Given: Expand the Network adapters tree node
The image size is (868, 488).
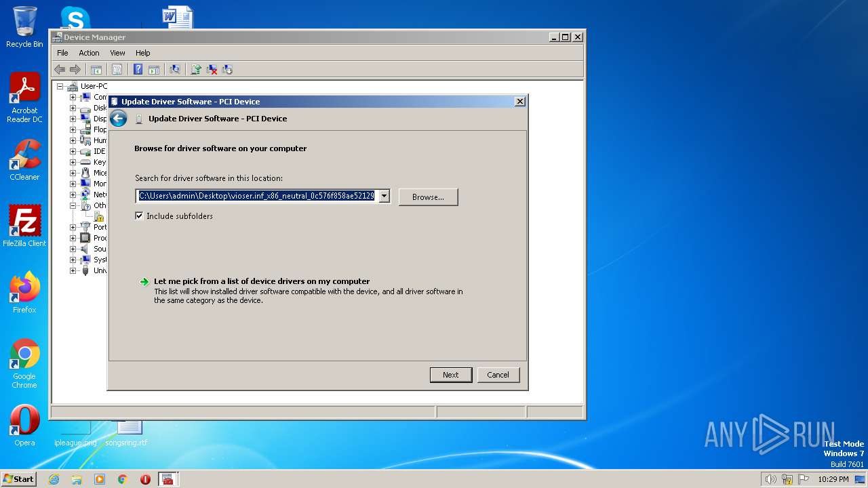Looking at the screenshot, I should 73,195.
